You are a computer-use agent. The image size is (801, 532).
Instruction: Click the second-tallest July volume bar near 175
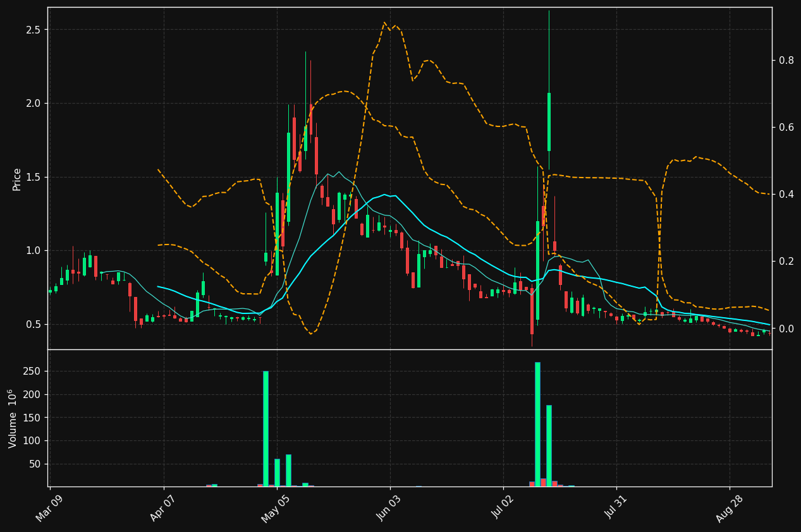549,445
